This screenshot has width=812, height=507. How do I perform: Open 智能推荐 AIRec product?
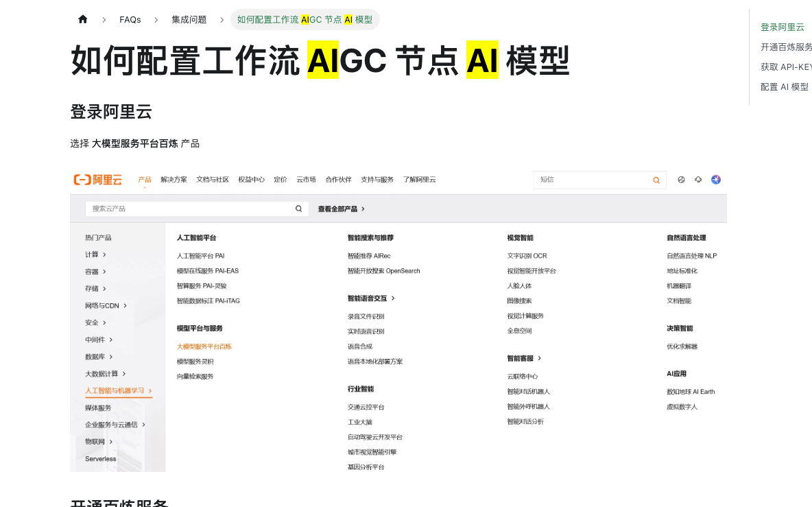[x=369, y=256]
